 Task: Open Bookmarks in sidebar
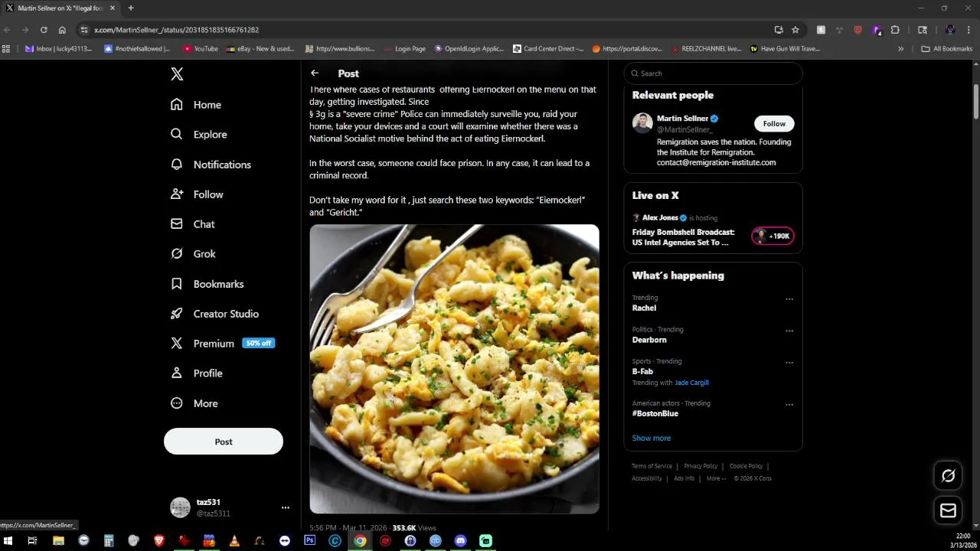[x=207, y=284]
